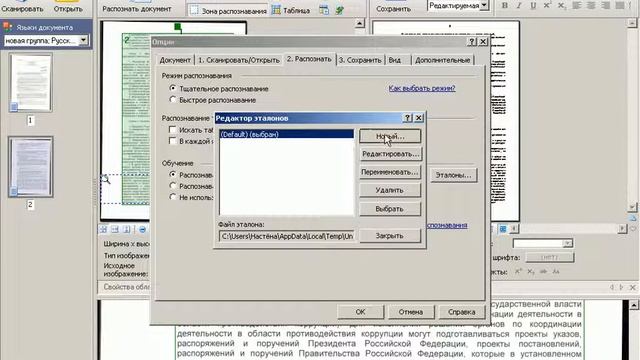Switch to the Вид tab

395,60
